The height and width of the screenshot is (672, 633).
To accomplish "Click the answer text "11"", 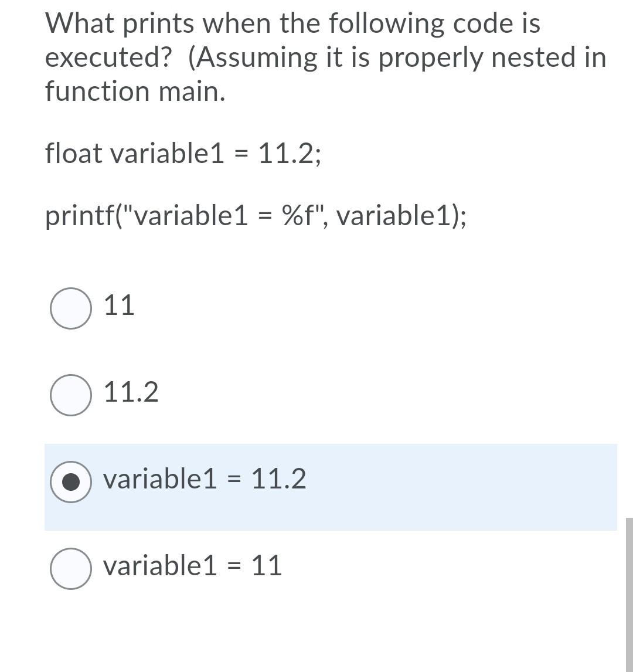I will click(119, 304).
